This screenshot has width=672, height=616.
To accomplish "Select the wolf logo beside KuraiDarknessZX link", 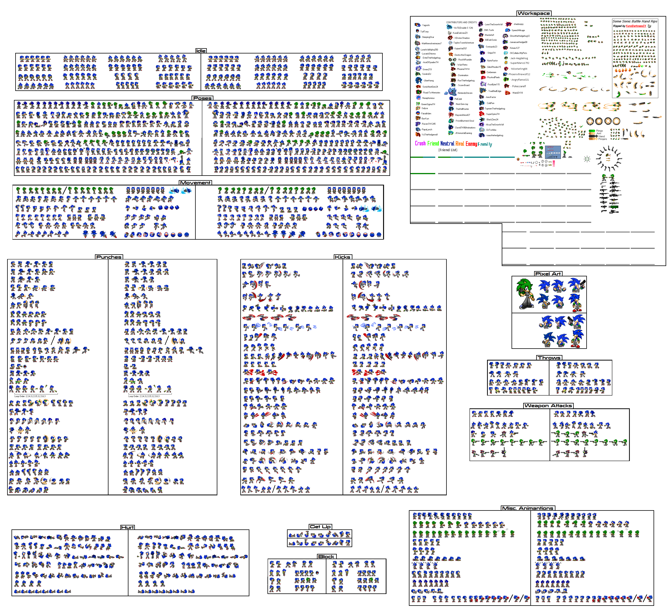I will click(649, 26).
